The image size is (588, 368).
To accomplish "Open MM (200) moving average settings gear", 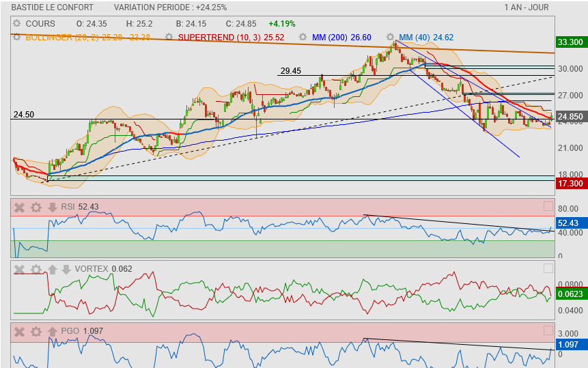I will click(x=301, y=37).
